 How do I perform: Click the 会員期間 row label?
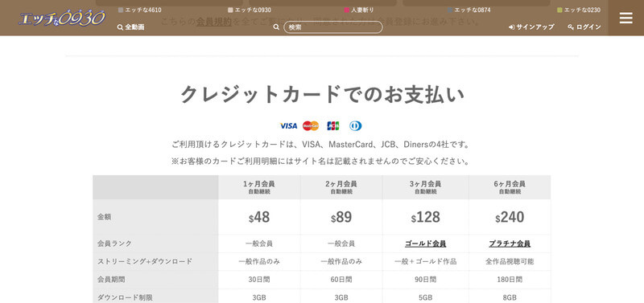111,280
